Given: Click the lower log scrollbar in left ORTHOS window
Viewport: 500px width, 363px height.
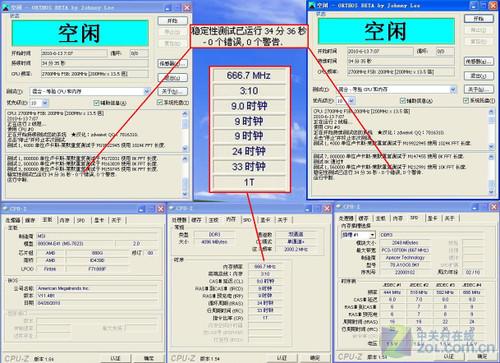Looking at the screenshot, I should point(185,176).
